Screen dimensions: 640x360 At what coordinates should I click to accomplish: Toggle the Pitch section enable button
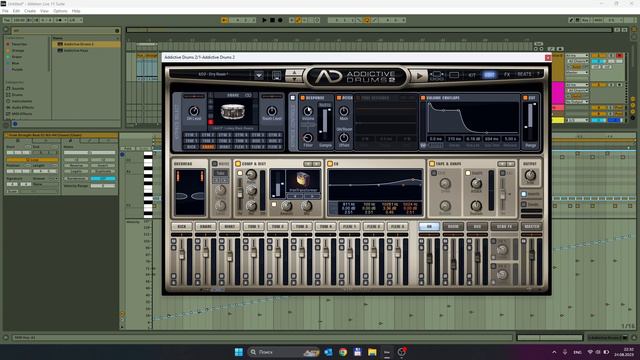tap(338, 98)
